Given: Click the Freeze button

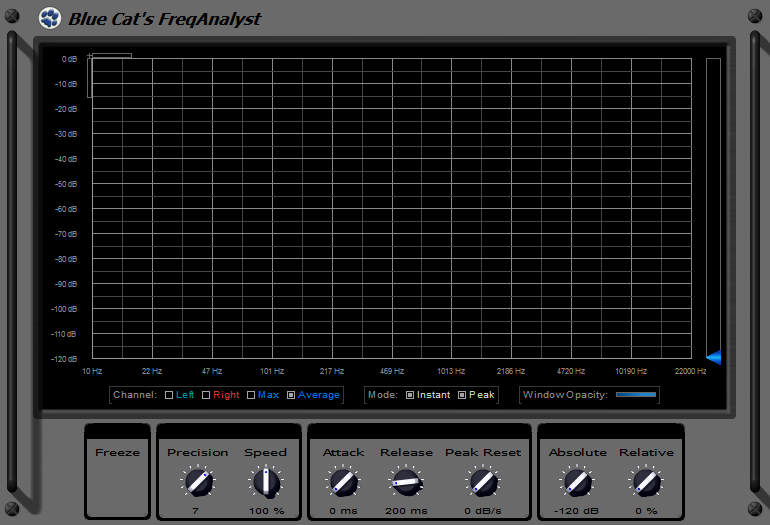Looking at the screenshot, I should pos(117,452).
